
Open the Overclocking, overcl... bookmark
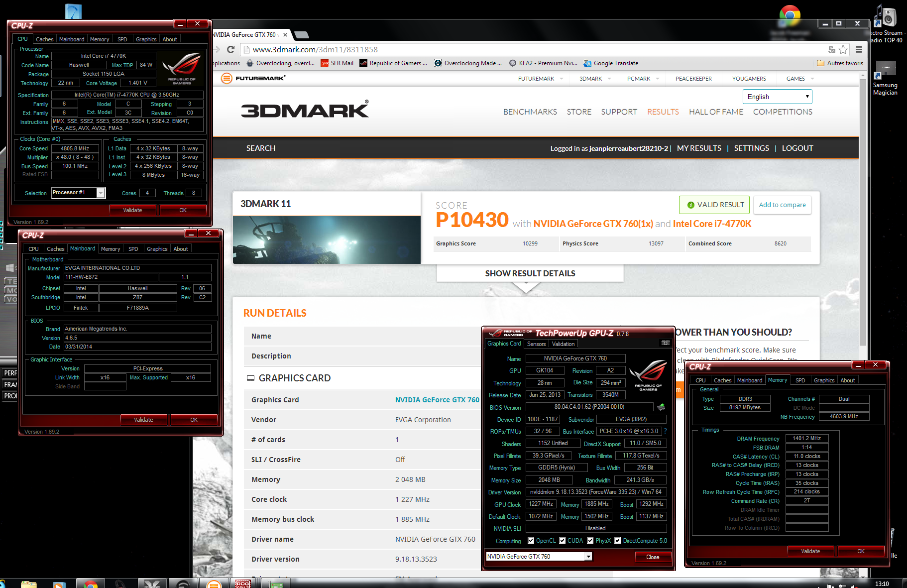(280, 63)
